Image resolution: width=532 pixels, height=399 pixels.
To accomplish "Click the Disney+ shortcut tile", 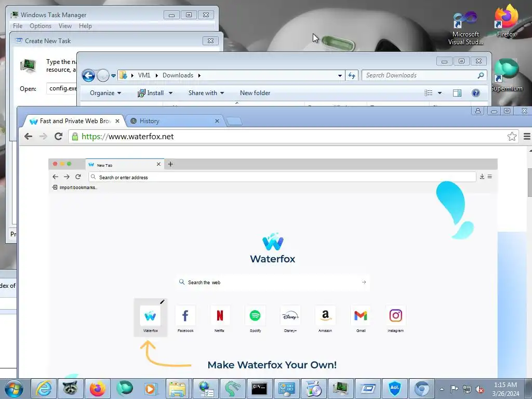I will pos(290,318).
